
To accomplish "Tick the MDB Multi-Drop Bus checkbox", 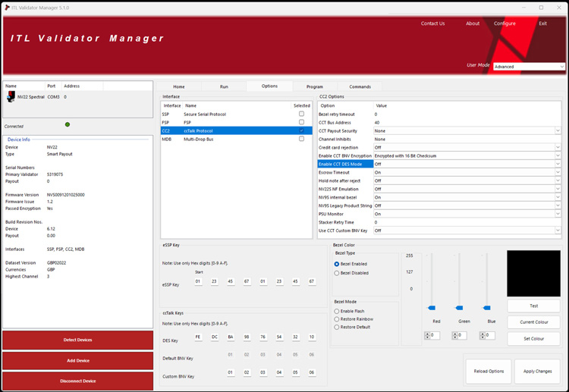I will coord(301,139).
